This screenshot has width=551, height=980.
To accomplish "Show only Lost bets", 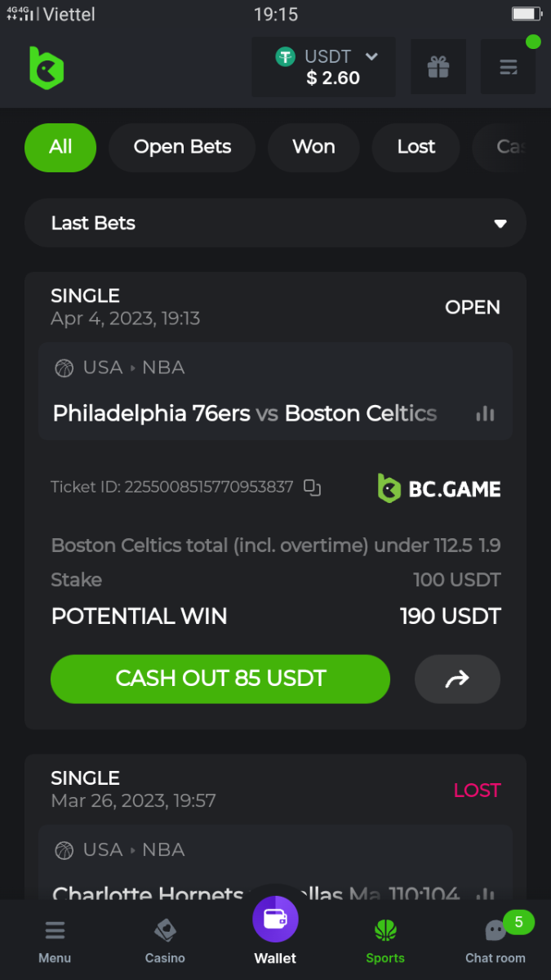I will (416, 147).
